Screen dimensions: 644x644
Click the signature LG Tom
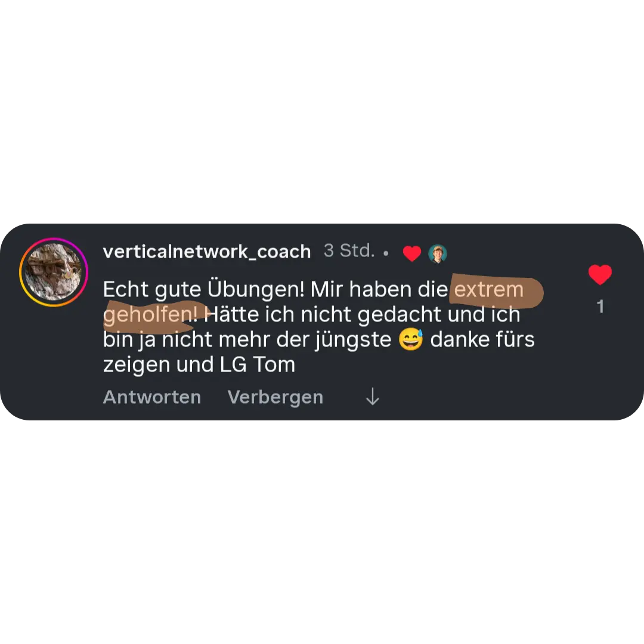(x=258, y=365)
